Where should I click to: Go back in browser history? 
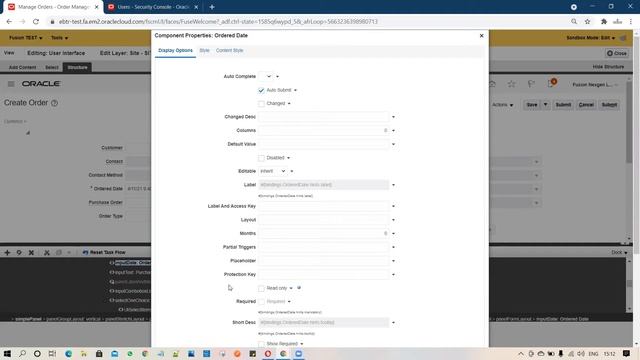pos(9,22)
